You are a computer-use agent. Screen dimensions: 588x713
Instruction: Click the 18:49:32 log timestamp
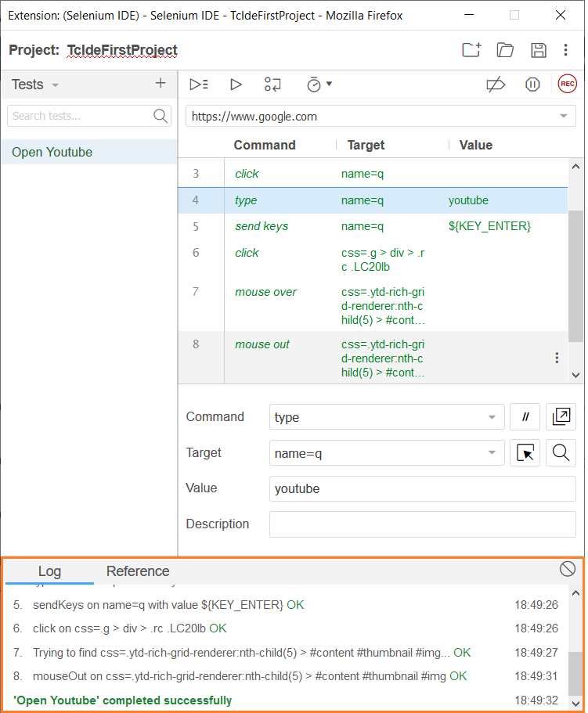pyautogui.click(x=536, y=700)
